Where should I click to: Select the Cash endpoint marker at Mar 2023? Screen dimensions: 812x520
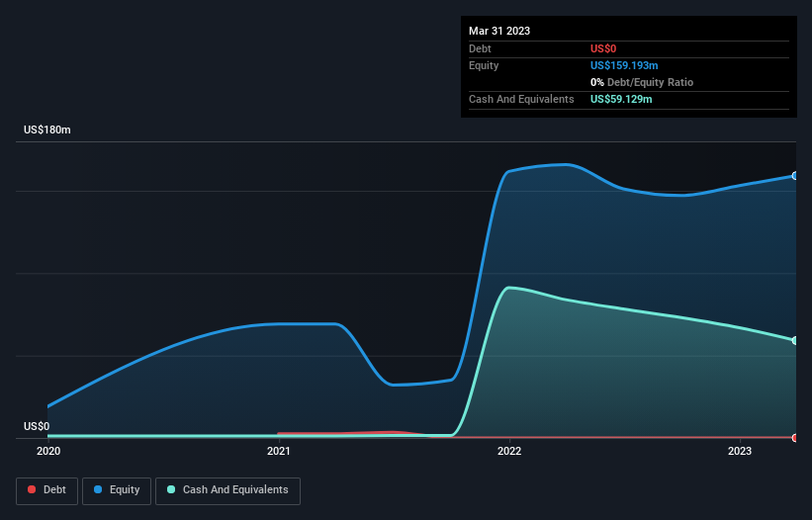[795, 340]
